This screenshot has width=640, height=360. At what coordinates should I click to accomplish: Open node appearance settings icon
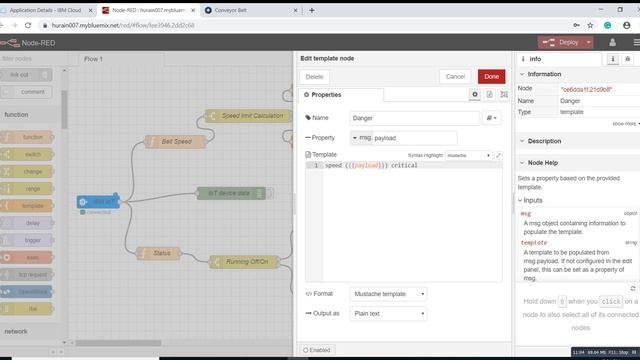[504, 94]
